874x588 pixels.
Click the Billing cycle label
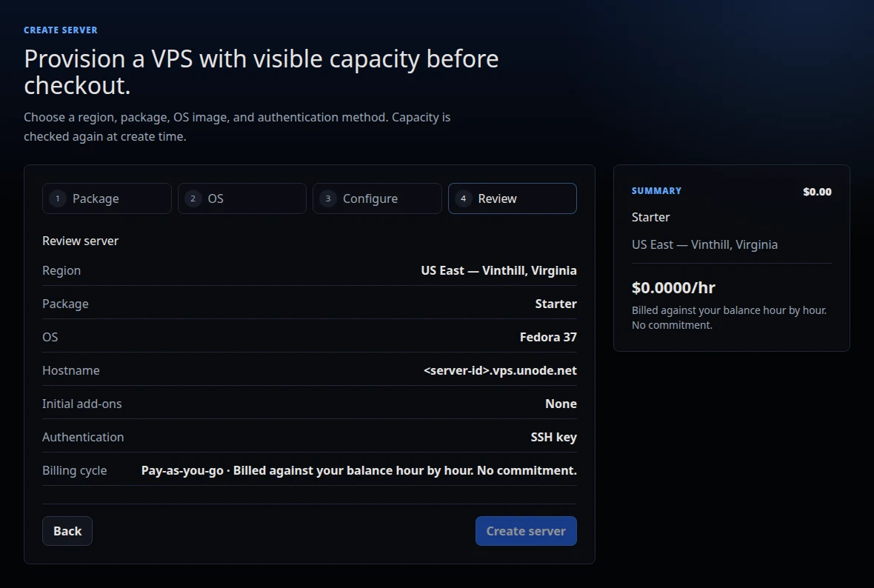pyautogui.click(x=75, y=470)
